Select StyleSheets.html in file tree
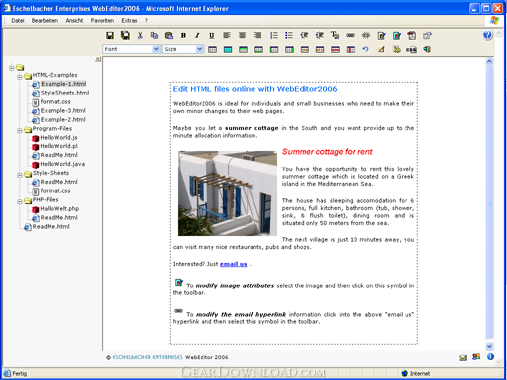Screen dimensions: 507x380 click(65, 93)
